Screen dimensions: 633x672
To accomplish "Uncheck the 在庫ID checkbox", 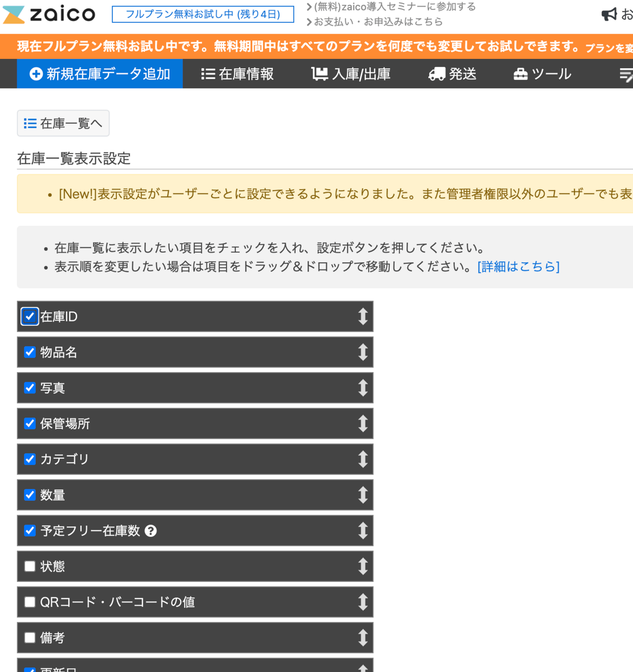I will point(29,316).
